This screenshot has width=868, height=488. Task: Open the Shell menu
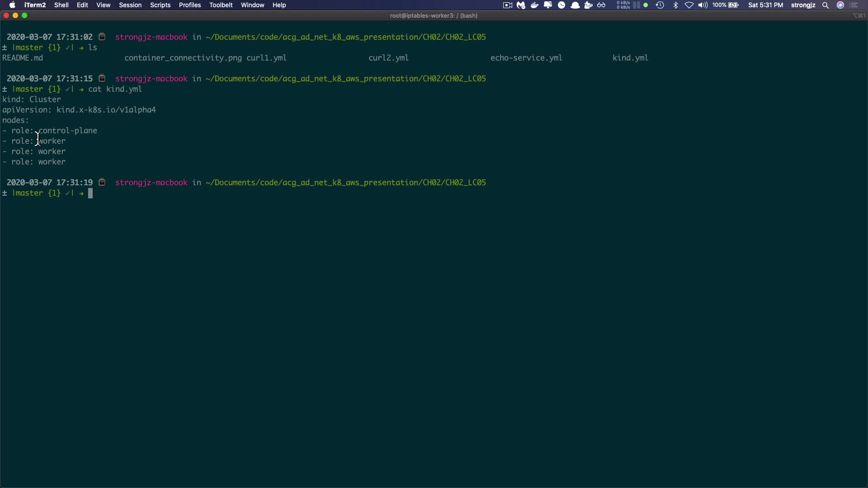[61, 5]
